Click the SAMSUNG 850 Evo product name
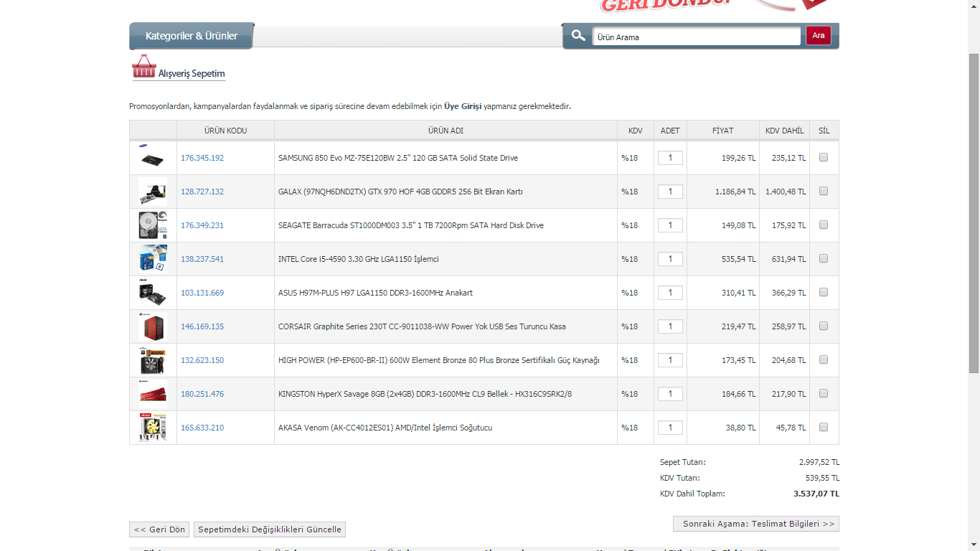980x551 pixels. tap(398, 158)
